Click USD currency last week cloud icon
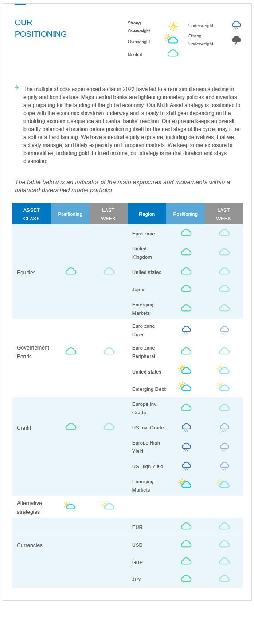The width and height of the screenshot is (254, 644). 224,544
